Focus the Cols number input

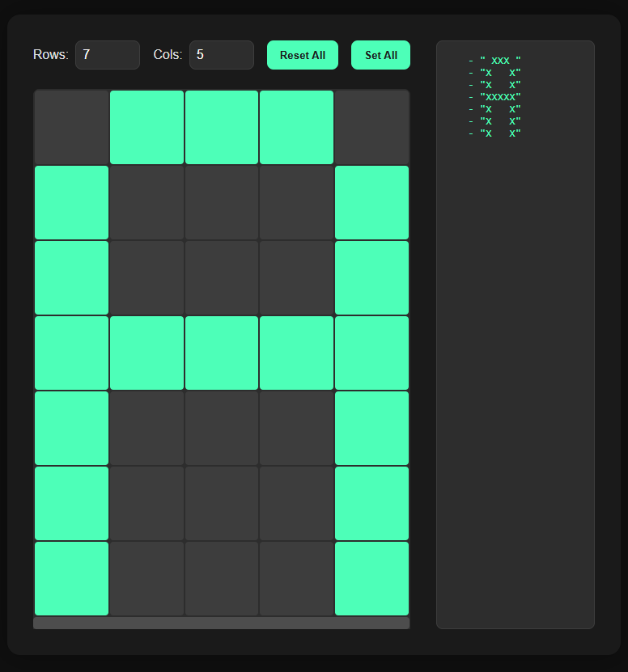(x=221, y=55)
